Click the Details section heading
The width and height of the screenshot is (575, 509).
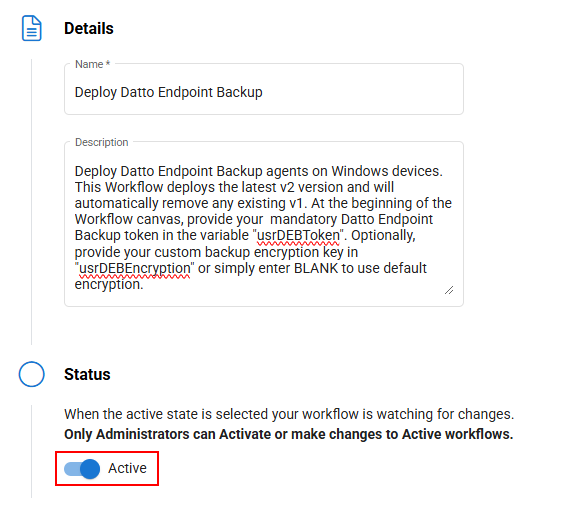click(x=89, y=29)
